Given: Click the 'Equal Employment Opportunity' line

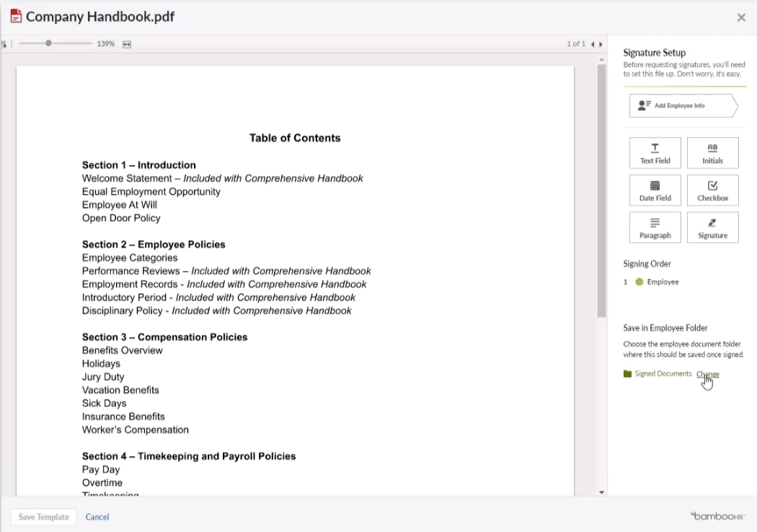Looking at the screenshot, I should (x=151, y=192).
